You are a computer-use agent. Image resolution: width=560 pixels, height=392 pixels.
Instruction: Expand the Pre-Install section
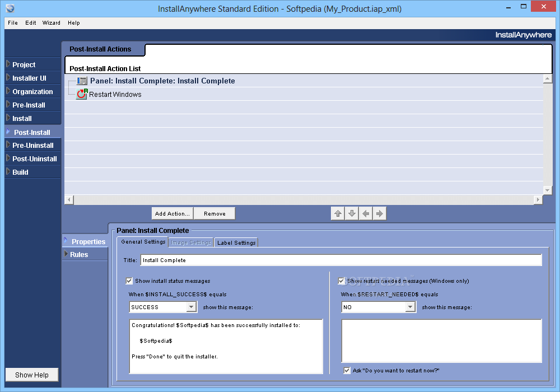[32, 105]
